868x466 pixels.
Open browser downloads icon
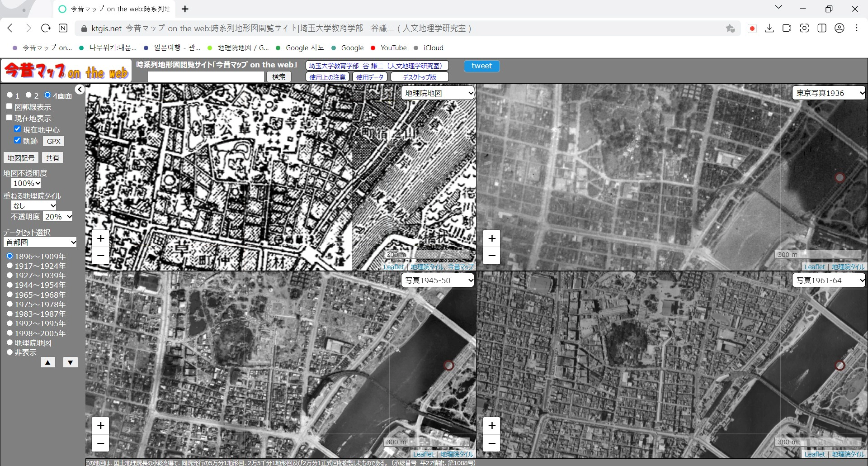coord(769,28)
